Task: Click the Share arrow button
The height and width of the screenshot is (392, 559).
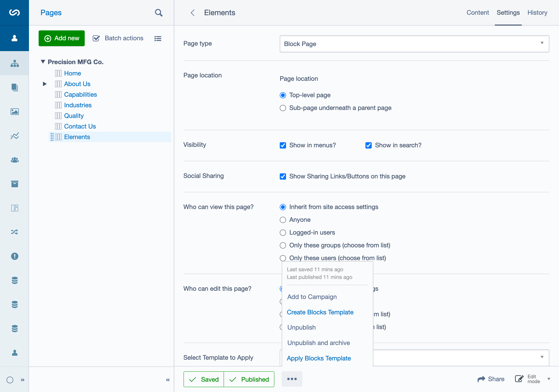Action: pyautogui.click(x=491, y=379)
